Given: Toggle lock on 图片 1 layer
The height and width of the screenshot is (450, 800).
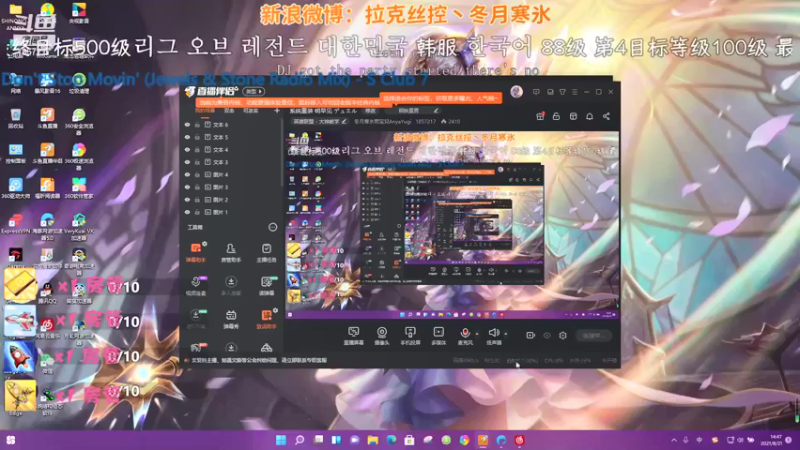Looking at the screenshot, I should 197,212.
